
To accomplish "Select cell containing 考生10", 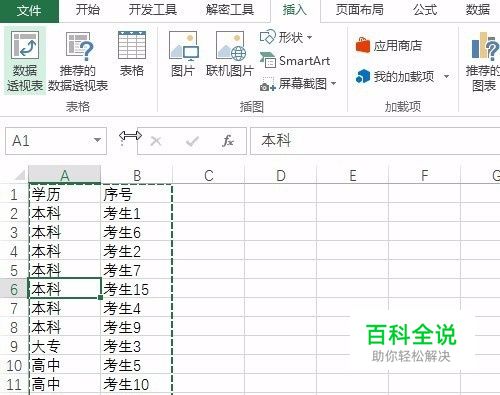I will pyautogui.click(x=137, y=384).
